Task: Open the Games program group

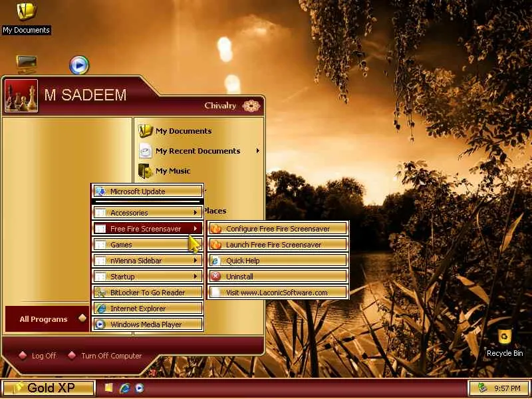Action: tap(148, 245)
